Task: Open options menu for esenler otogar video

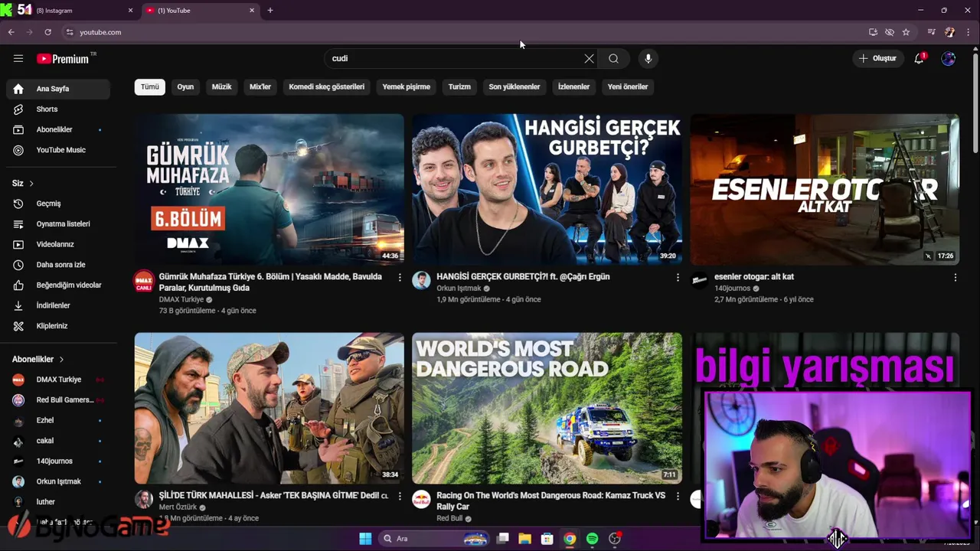Action: tap(955, 277)
